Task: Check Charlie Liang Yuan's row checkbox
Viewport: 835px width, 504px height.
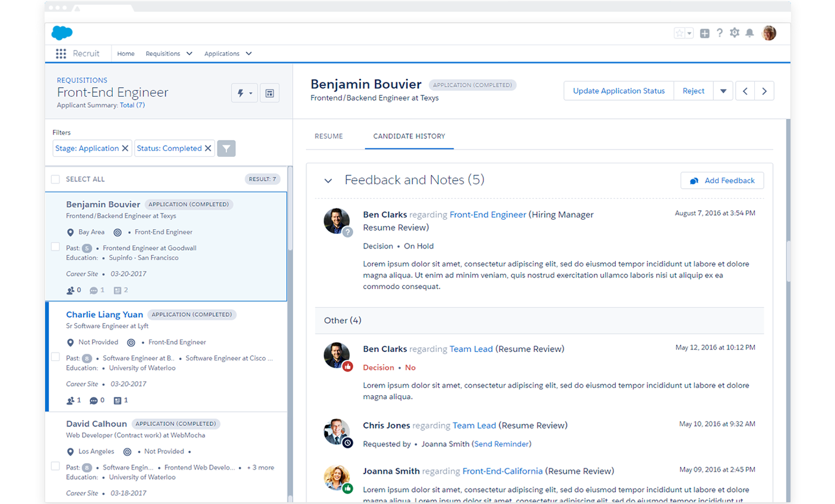Action: [x=55, y=357]
